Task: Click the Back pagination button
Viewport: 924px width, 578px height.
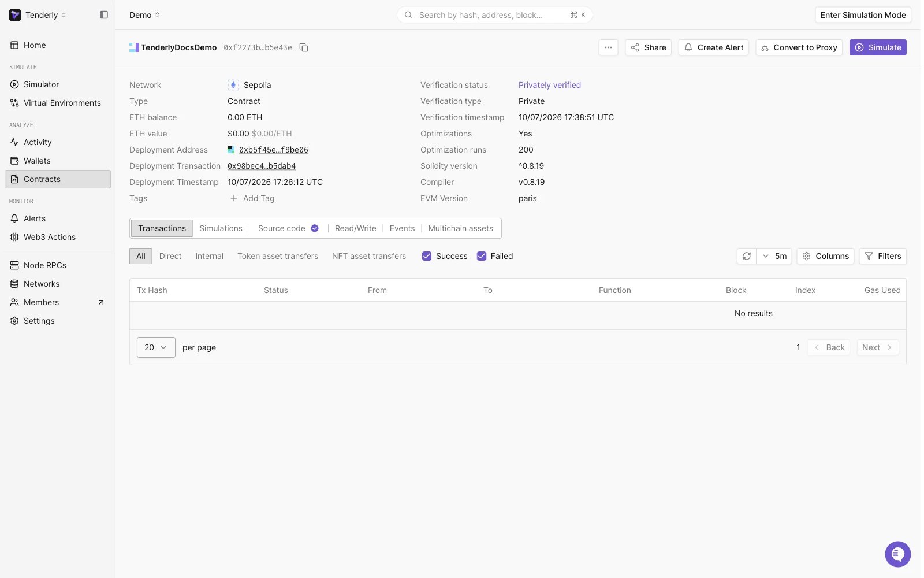Action: point(829,347)
